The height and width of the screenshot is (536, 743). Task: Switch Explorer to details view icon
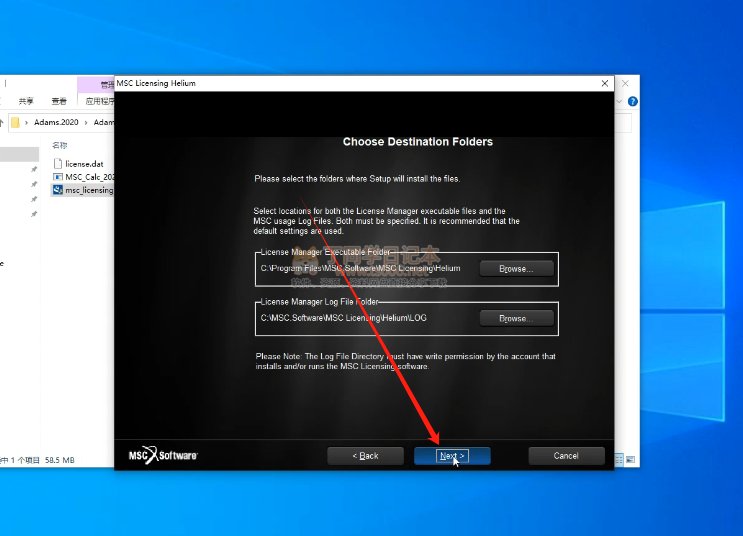point(619,459)
